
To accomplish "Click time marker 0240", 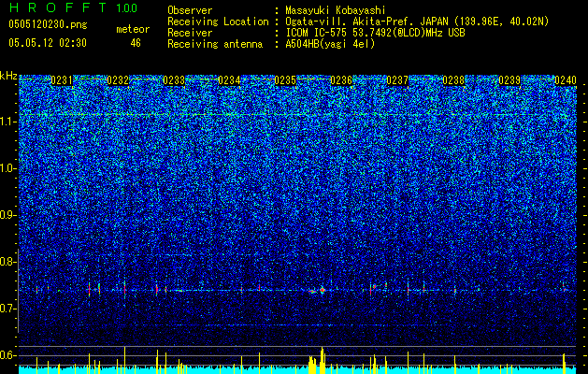I will pyautogui.click(x=566, y=80).
